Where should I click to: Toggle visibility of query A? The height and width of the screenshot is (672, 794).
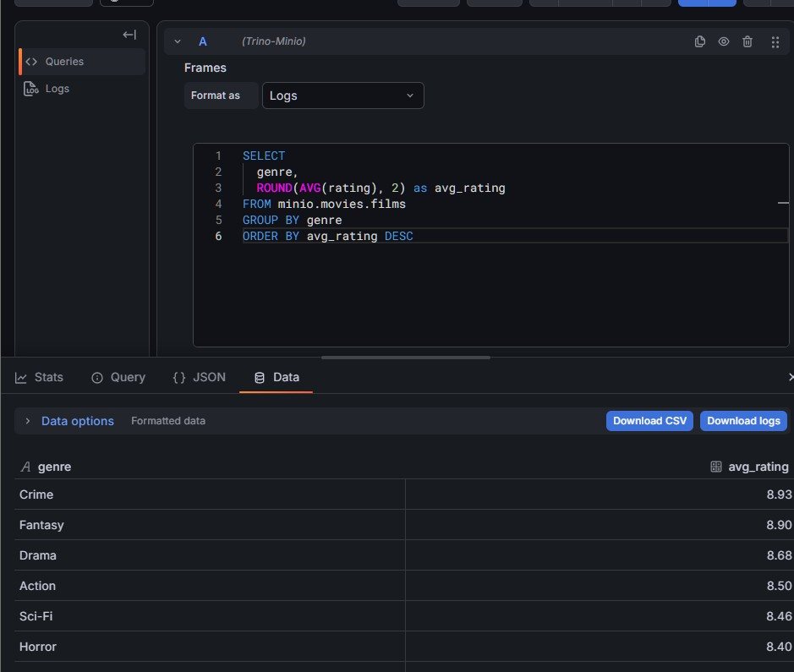pyautogui.click(x=724, y=41)
